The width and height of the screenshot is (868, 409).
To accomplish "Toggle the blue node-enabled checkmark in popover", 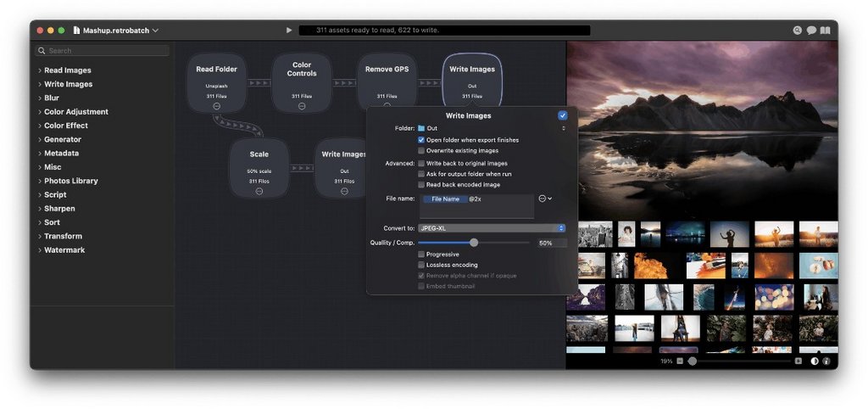I will tap(563, 116).
